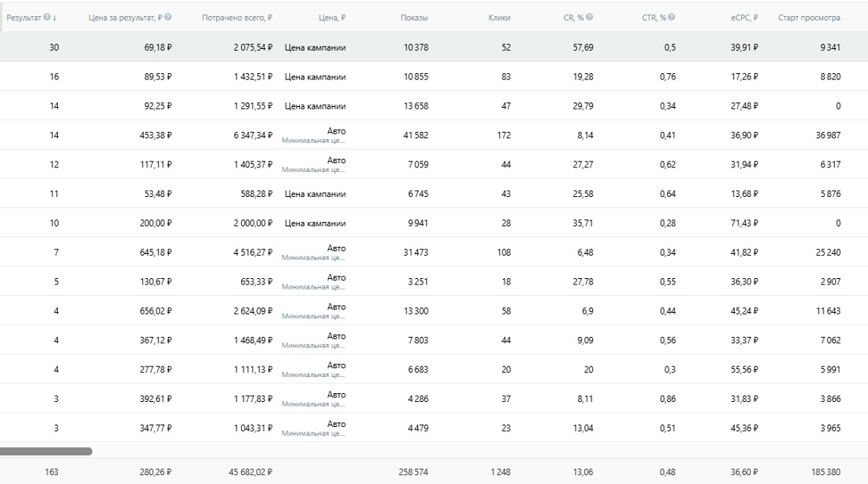Click Цена кампании in the 200,00 ₽ row
The width and height of the screenshot is (868, 484).
click(x=315, y=224)
